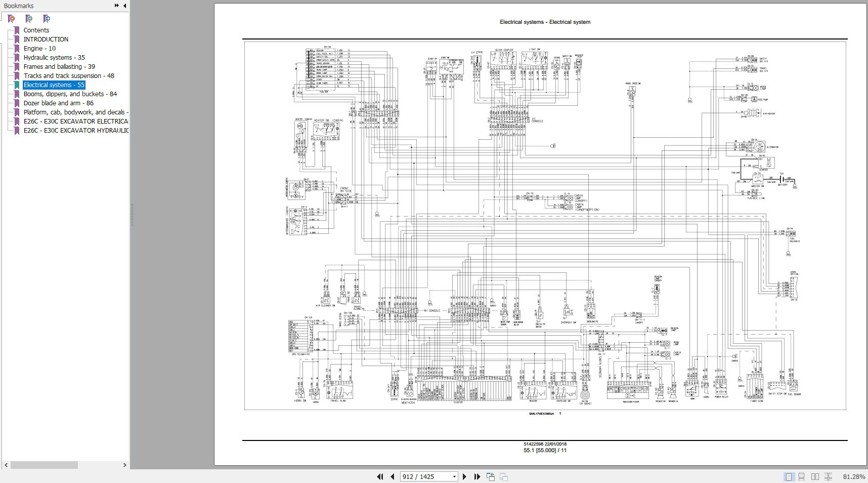Collapse the Bookmarks panel
The width and height of the screenshot is (868, 483).
(124, 6)
